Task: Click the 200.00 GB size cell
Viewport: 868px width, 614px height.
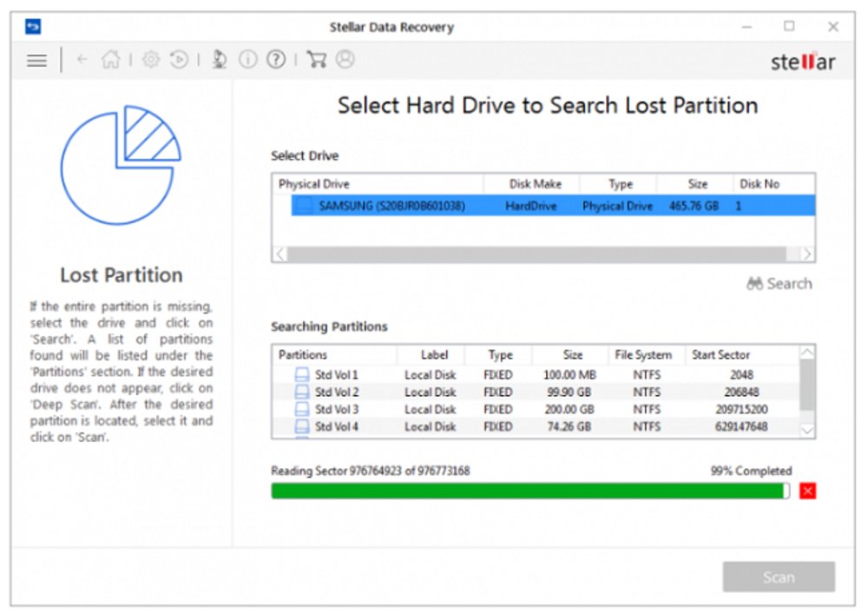Action: pyautogui.click(x=569, y=409)
